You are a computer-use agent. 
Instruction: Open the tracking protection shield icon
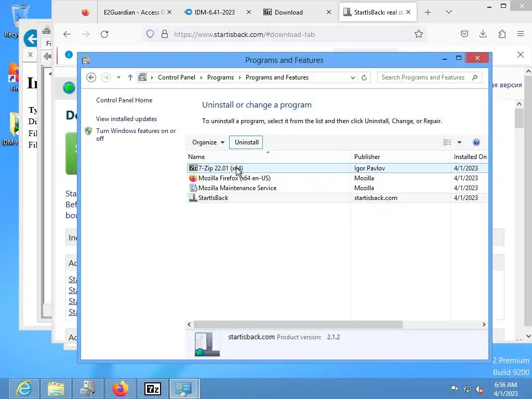[150, 34]
